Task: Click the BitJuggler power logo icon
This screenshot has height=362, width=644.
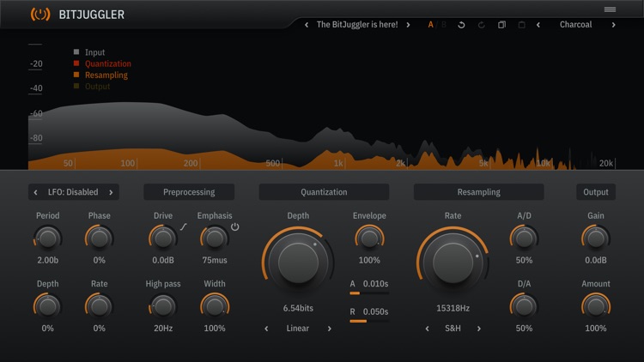Action: coord(40,15)
